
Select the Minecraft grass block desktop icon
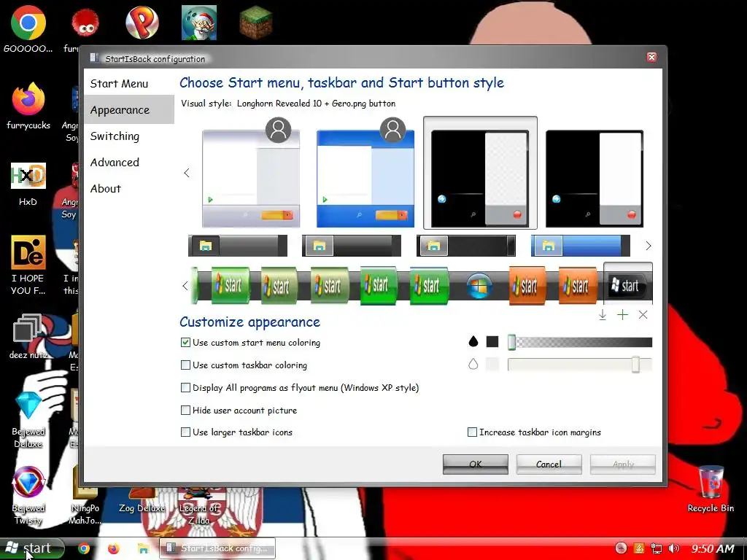[256, 23]
